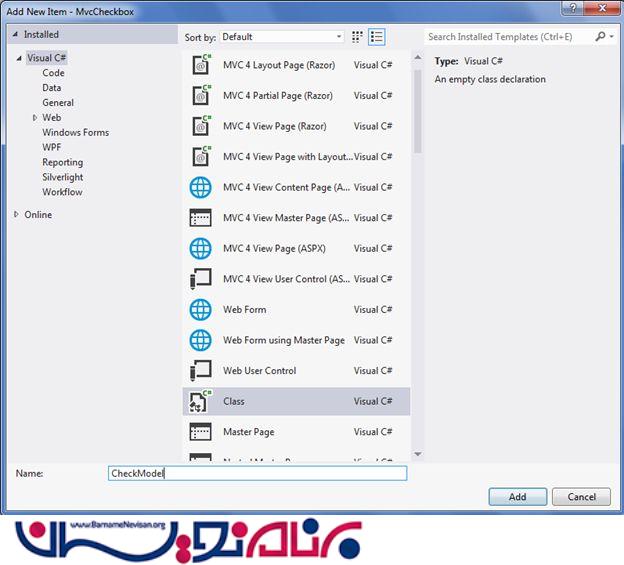Click in the Name input field
The width and height of the screenshot is (624, 565).
257,473
